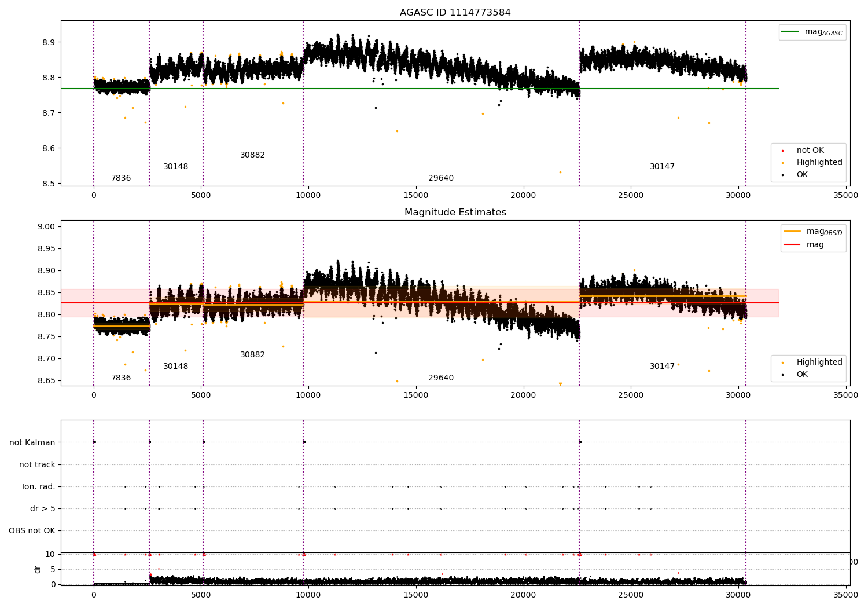Click 'OK' legend entry in Magnitude Estimates plot

point(795,375)
